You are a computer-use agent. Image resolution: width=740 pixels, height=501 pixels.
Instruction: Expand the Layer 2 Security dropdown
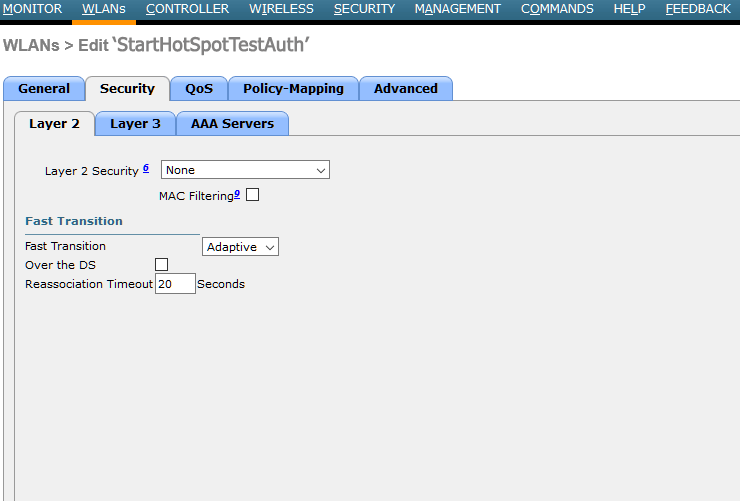tap(245, 170)
